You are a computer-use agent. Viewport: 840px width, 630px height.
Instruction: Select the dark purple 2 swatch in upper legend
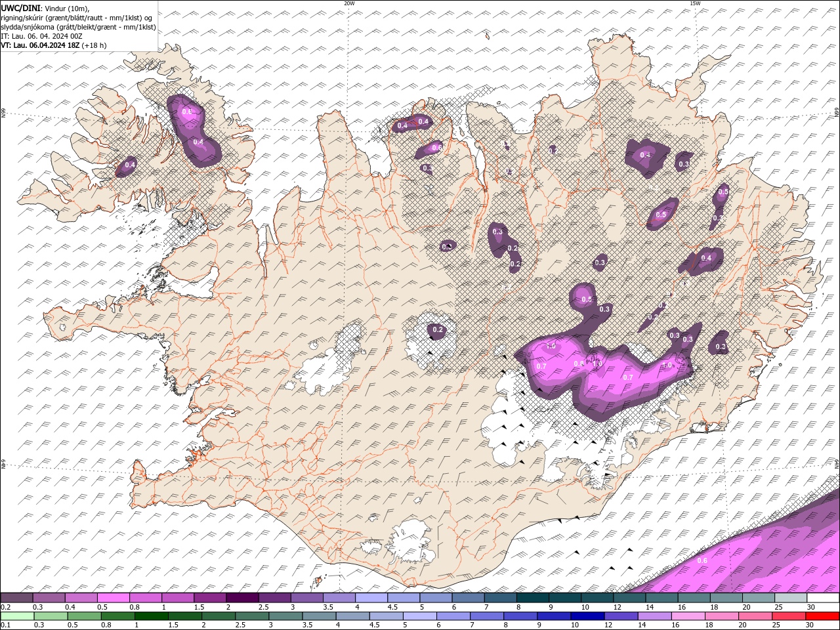pos(241,598)
